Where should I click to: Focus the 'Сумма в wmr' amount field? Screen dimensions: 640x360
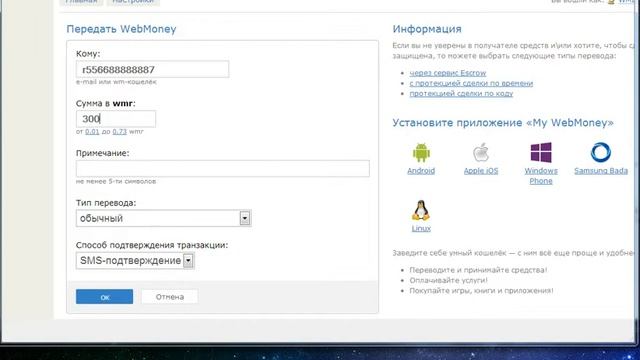pos(116,119)
